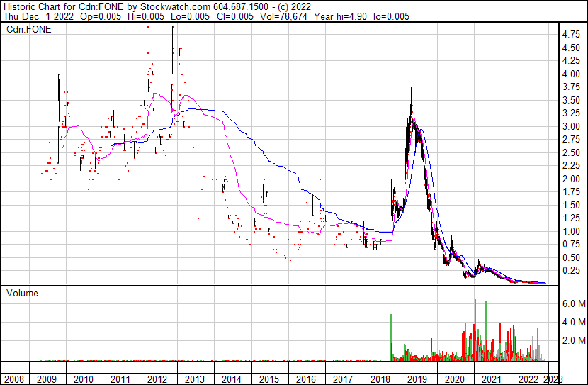Click the 6.0 M volume axis label
The height and width of the screenshot is (385, 588).
[572, 303]
